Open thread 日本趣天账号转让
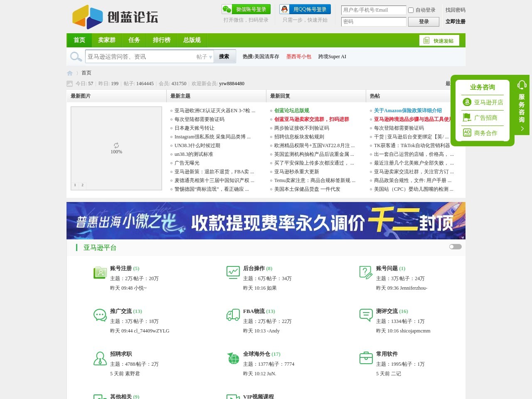Image resolution: width=532 pixels, height=399 pixels. tap(195, 128)
